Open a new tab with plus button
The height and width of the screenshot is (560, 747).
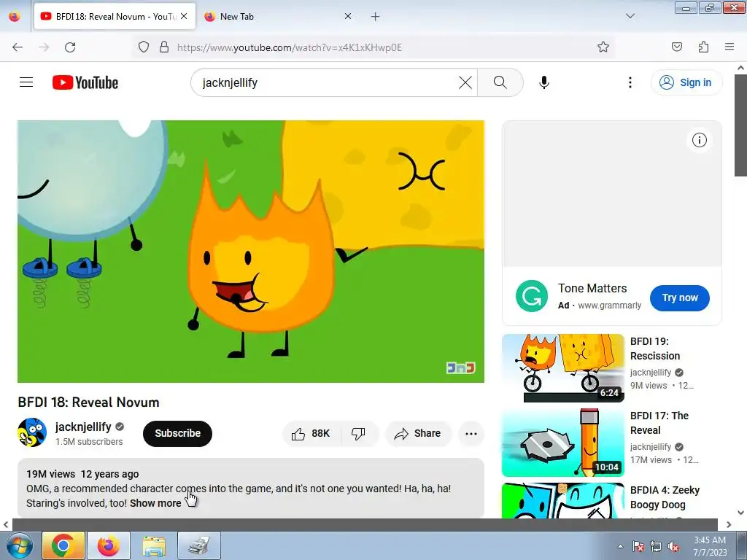tap(376, 17)
